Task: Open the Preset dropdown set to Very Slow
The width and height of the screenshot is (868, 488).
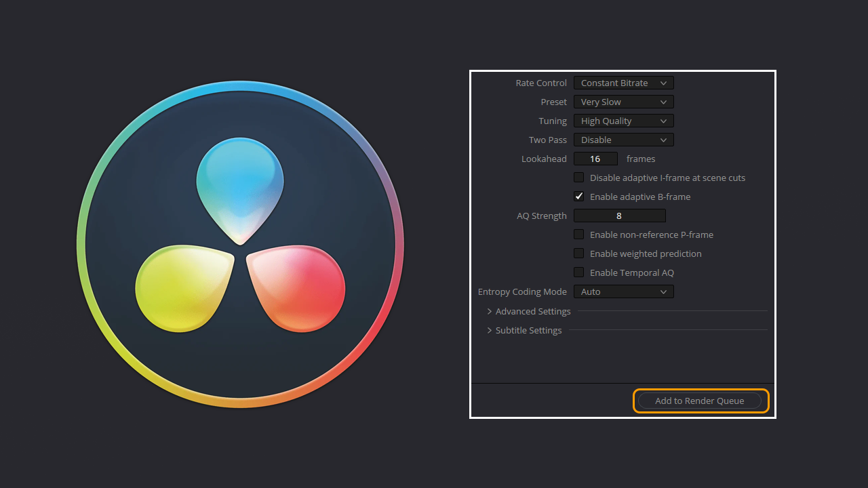Action: pos(623,102)
